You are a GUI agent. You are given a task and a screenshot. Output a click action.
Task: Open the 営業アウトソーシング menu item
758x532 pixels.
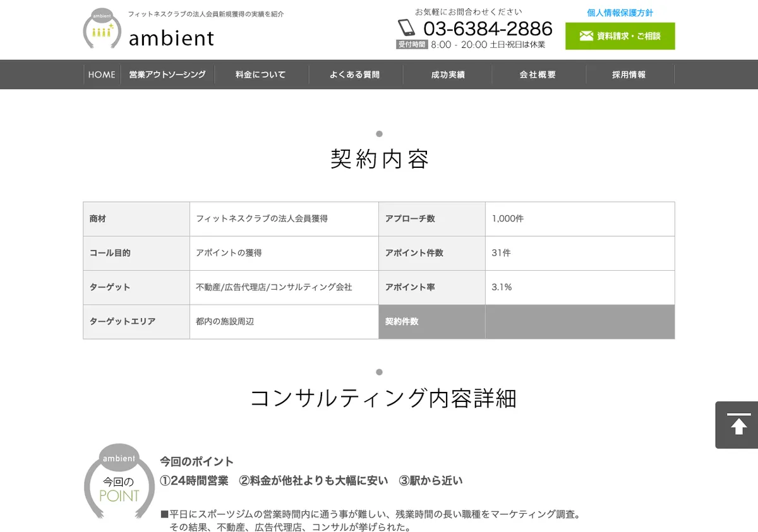[x=167, y=74]
